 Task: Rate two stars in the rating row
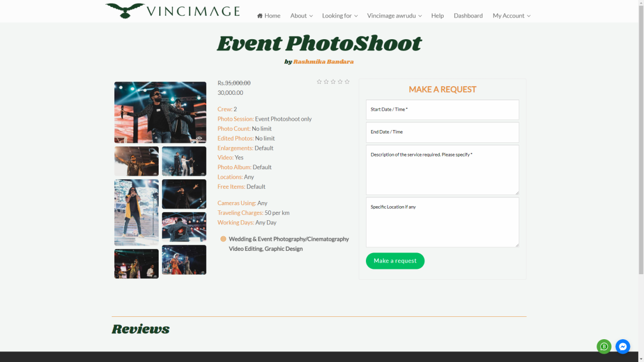[326, 82]
